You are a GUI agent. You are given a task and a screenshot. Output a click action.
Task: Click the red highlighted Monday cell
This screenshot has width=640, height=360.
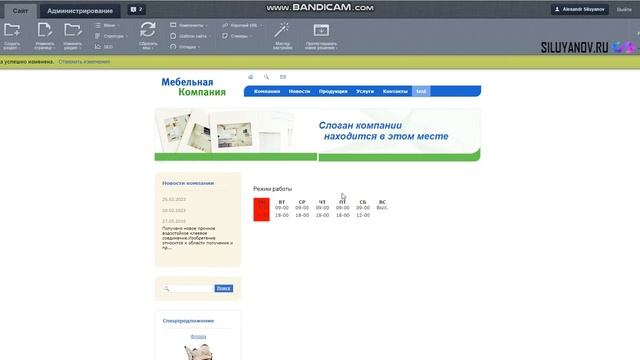coord(261,209)
